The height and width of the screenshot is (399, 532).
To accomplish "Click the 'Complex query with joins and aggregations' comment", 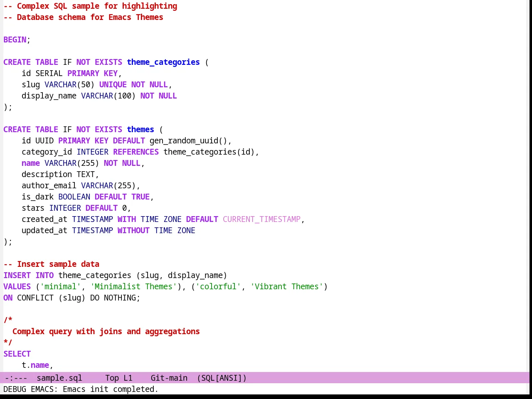I will pos(106,331).
